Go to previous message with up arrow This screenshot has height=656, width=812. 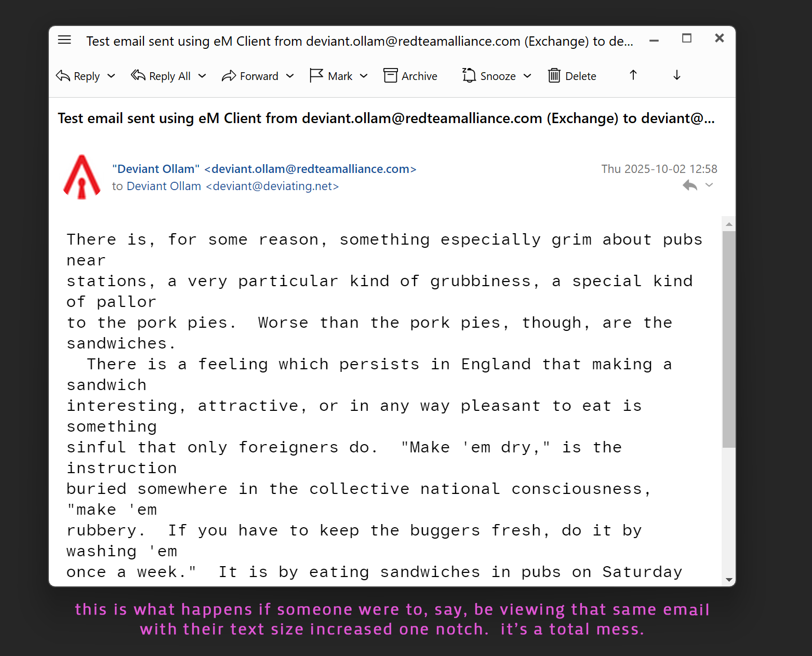coord(633,75)
